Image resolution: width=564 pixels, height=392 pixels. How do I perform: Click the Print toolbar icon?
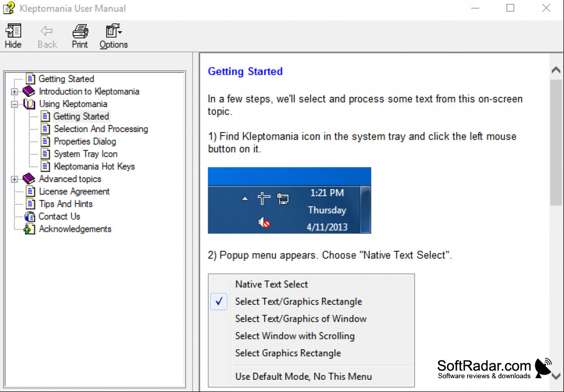point(80,31)
